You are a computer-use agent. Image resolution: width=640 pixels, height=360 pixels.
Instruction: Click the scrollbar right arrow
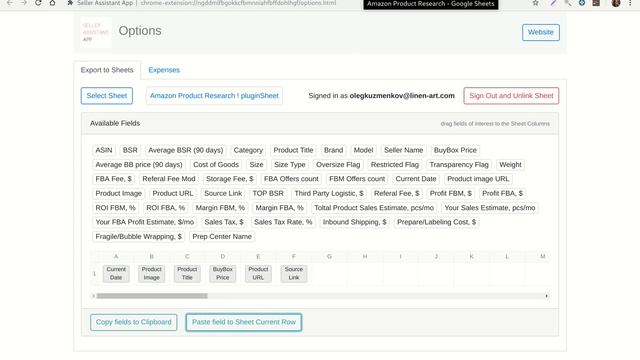(x=547, y=296)
